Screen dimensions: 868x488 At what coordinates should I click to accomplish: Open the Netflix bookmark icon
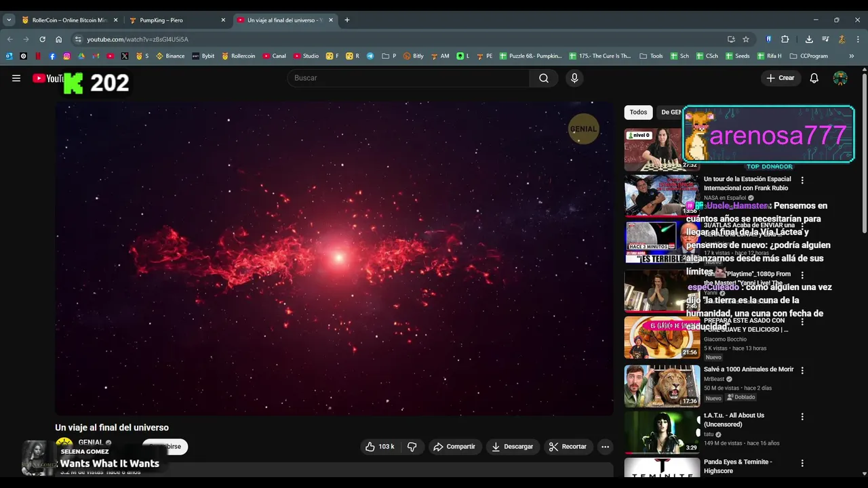coord(38,56)
